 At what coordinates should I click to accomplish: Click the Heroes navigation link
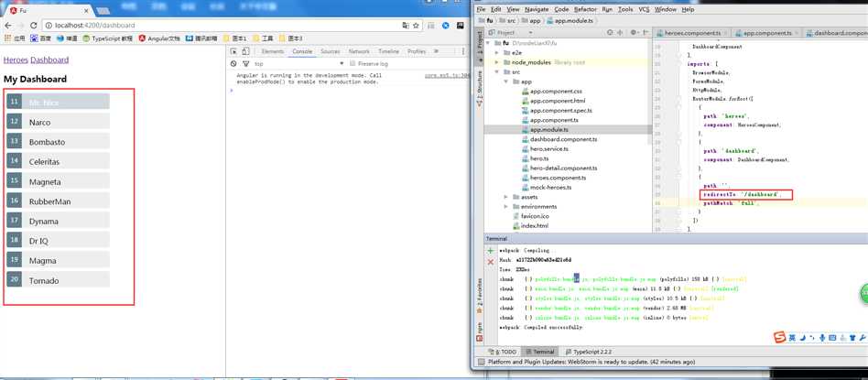click(x=16, y=60)
